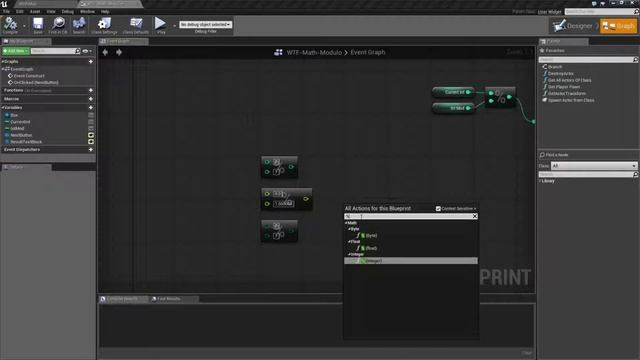Toggle editable eye for Size variable
This screenshot has width=640, height=360.
pos(91,116)
